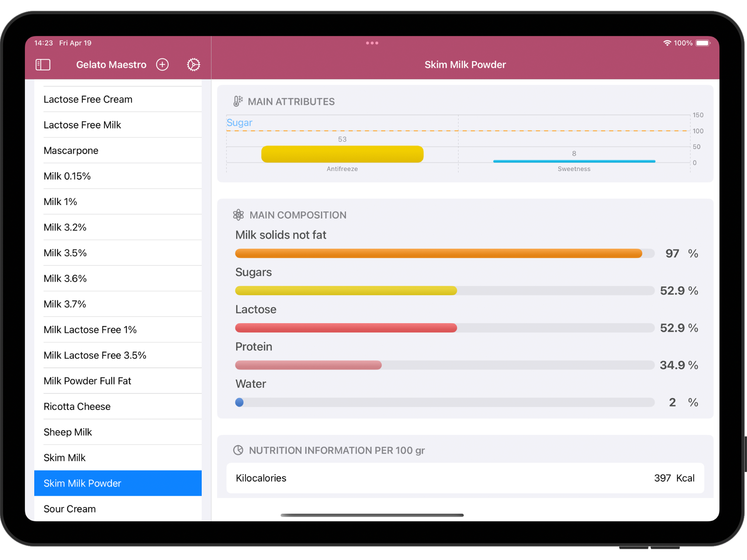
Task: Open settings gear icon
Action: [194, 65]
